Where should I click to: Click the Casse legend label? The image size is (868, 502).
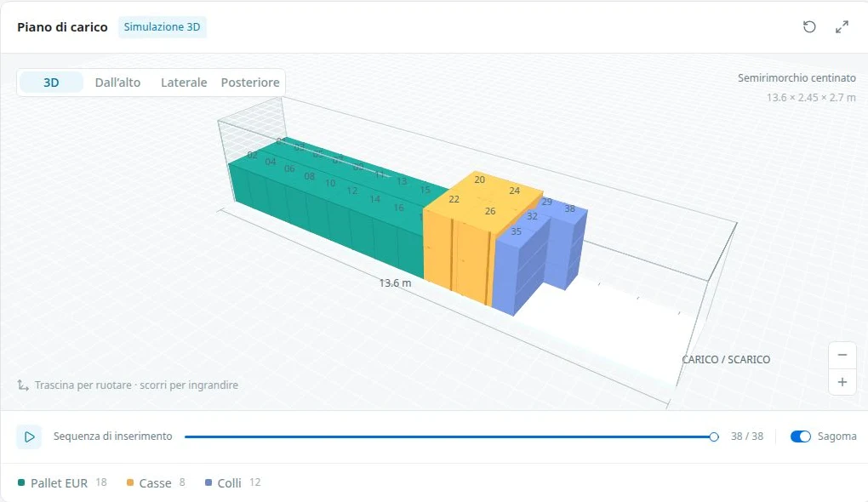[x=155, y=483]
